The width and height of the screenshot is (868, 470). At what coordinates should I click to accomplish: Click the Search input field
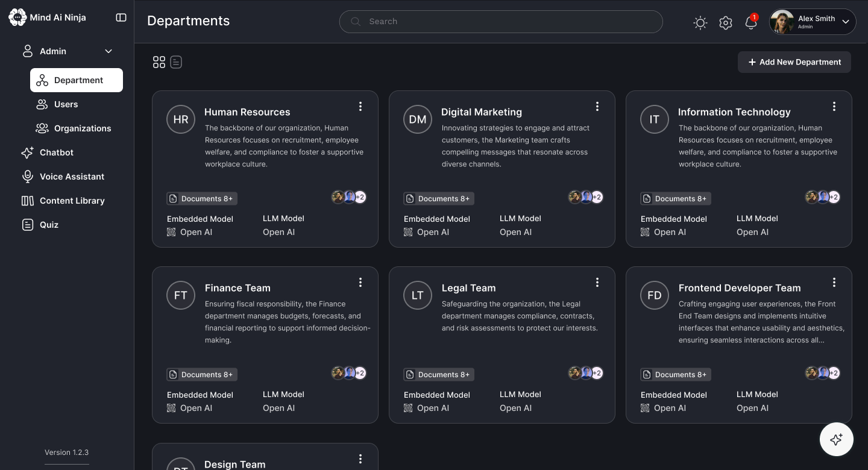pyautogui.click(x=501, y=22)
